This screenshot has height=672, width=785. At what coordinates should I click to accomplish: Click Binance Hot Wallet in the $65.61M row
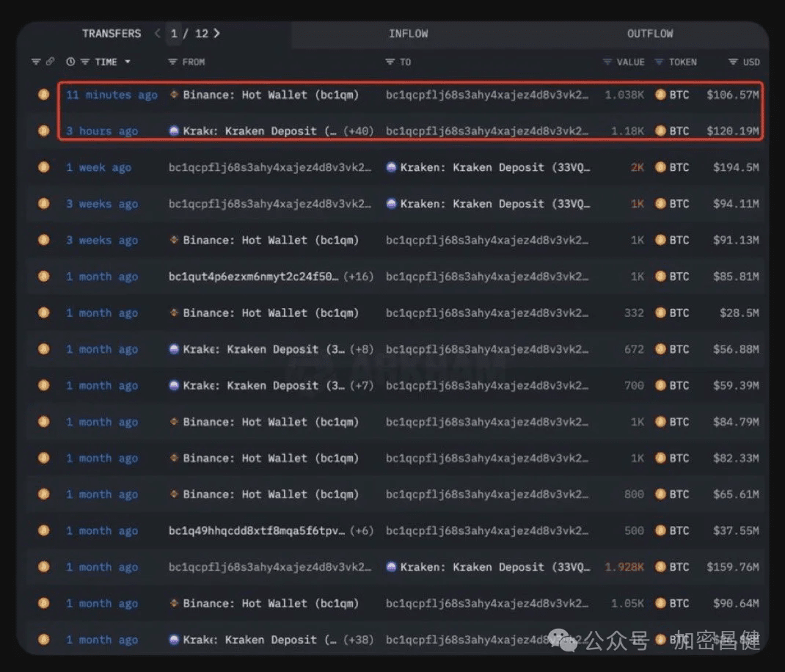coord(271,494)
